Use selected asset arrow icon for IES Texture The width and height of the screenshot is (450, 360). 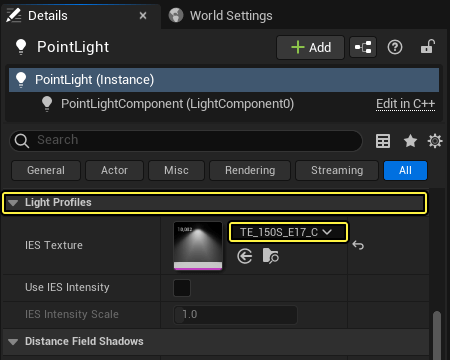[x=245, y=256]
